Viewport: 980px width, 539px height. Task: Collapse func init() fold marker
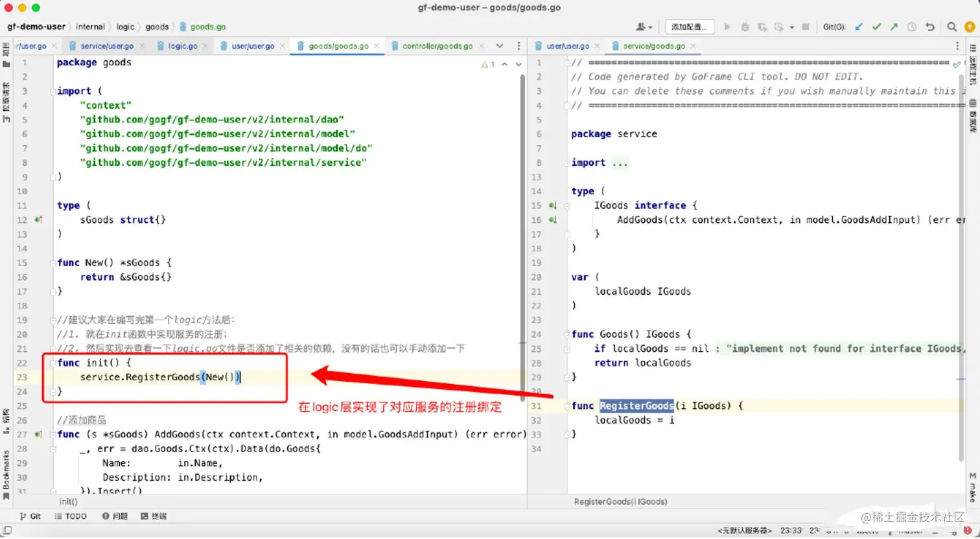[53, 363]
